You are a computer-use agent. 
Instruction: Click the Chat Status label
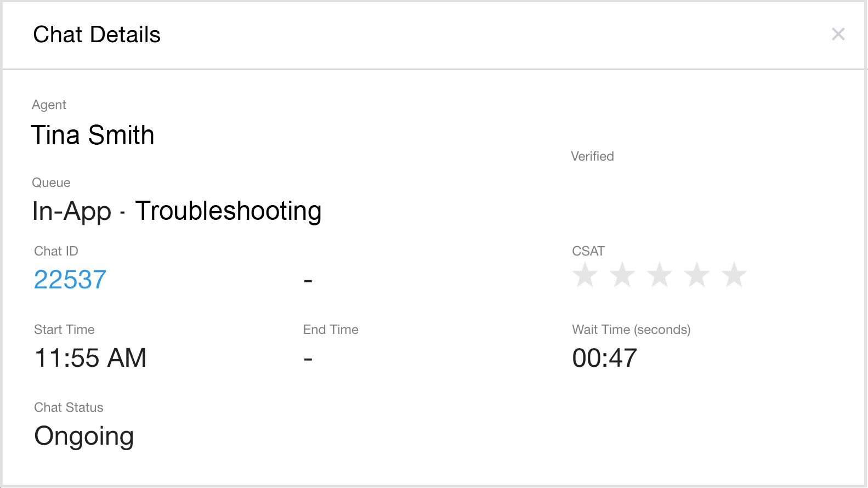69,407
